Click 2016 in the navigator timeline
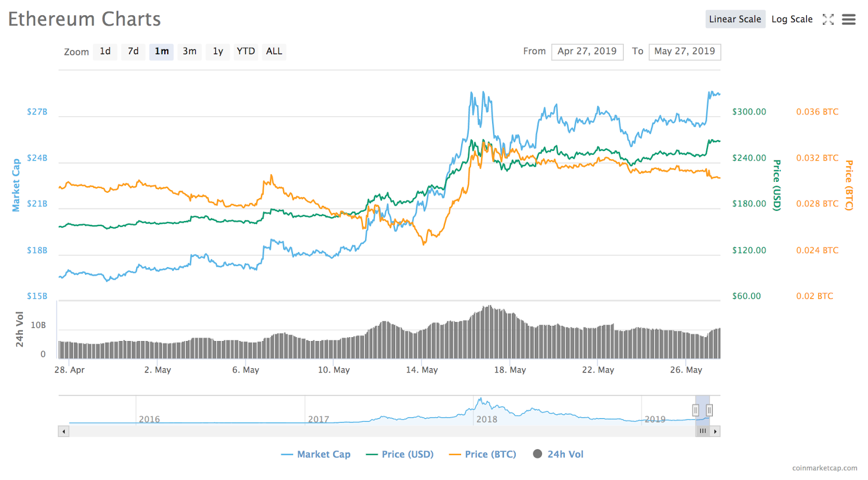The height and width of the screenshot is (480, 868). coord(149,419)
